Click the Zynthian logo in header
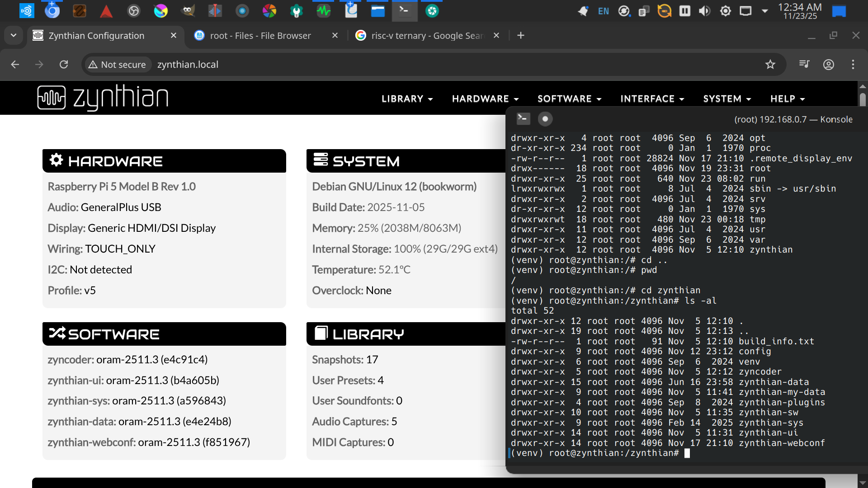The image size is (868, 488). pyautogui.click(x=103, y=98)
